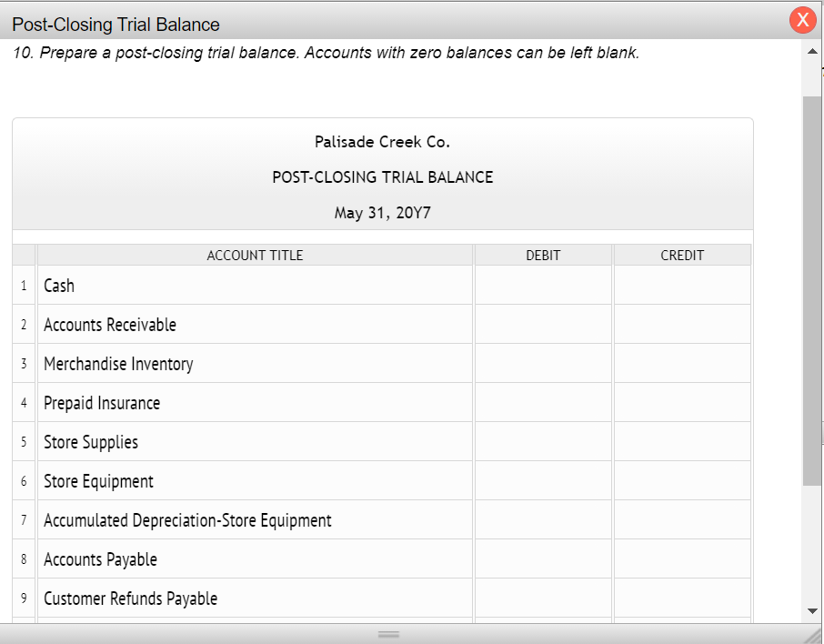Viewport: 824px width, 644px height.
Task: Click the May 31, 20Y7 date
Action: pos(383,212)
